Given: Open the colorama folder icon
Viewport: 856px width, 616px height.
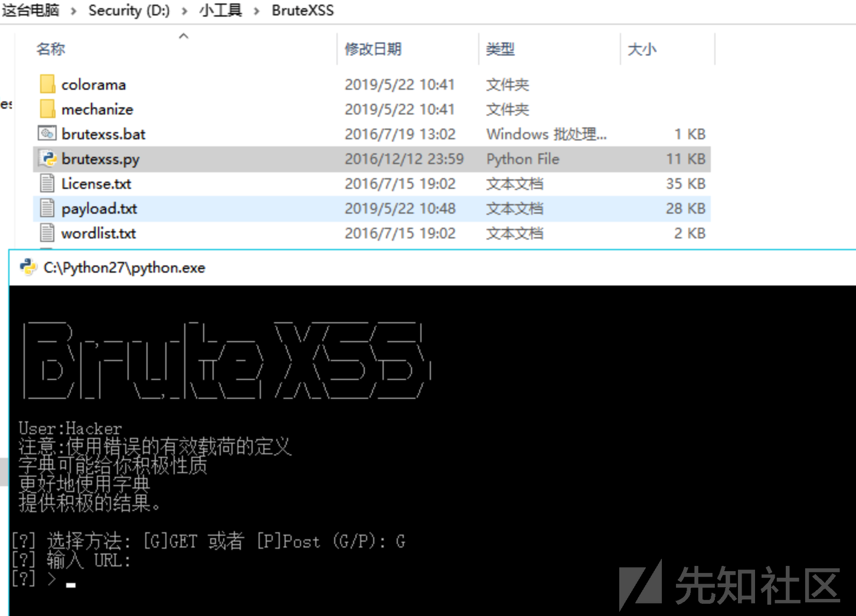Looking at the screenshot, I should pos(47,84).
